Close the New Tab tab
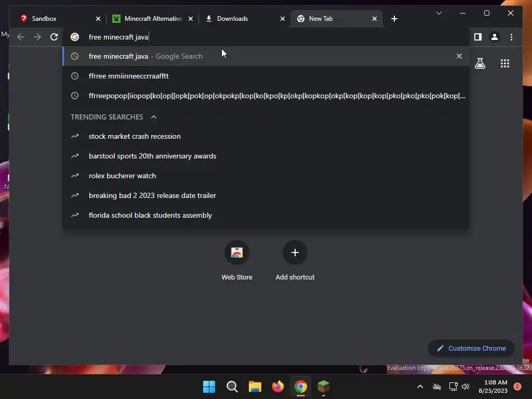Image resolution: width=532 pixels, height=399 pixels. (374, 19)
